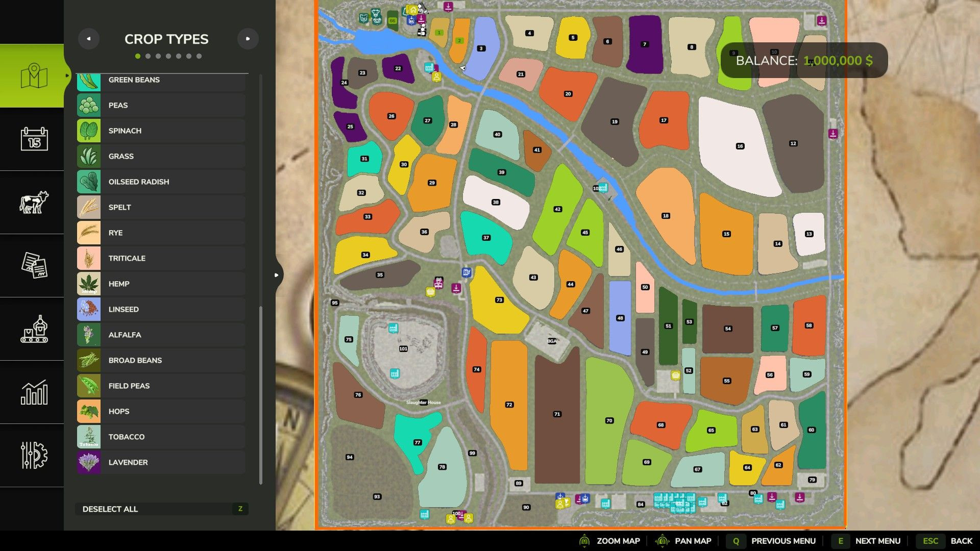Collapse side panel using edge arrow

(x=277, y=275)
